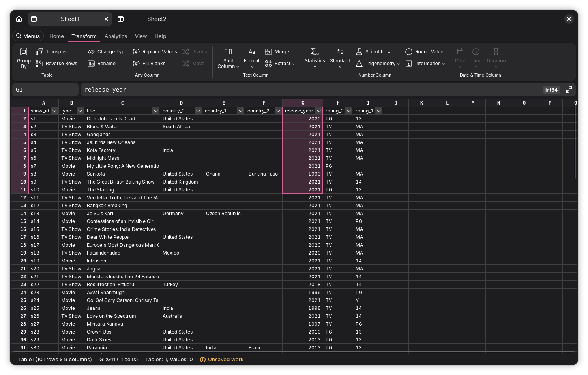Image resolution: width=588 pixels, height=375 pixels.
Task: Open Replace Values
Action: [x=155, y=52]
